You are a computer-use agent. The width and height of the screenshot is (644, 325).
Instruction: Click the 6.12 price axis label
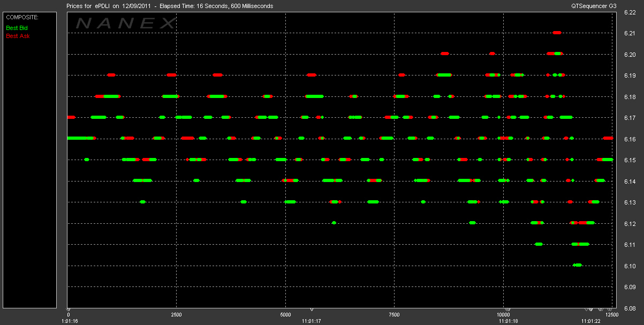pos(630,224)
